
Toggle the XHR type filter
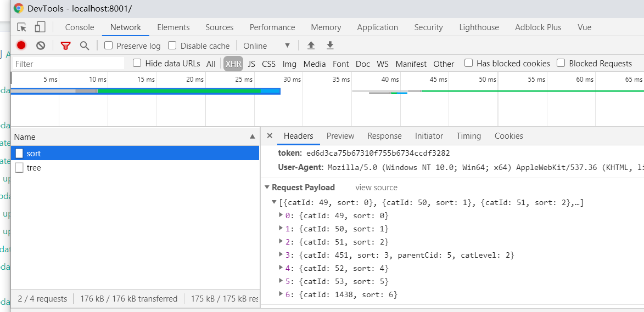[233, 64]
